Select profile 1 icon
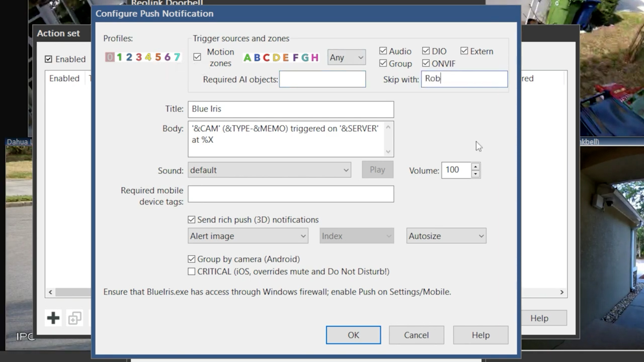Screen dimensions: 644x362 [x=119, y=57]
